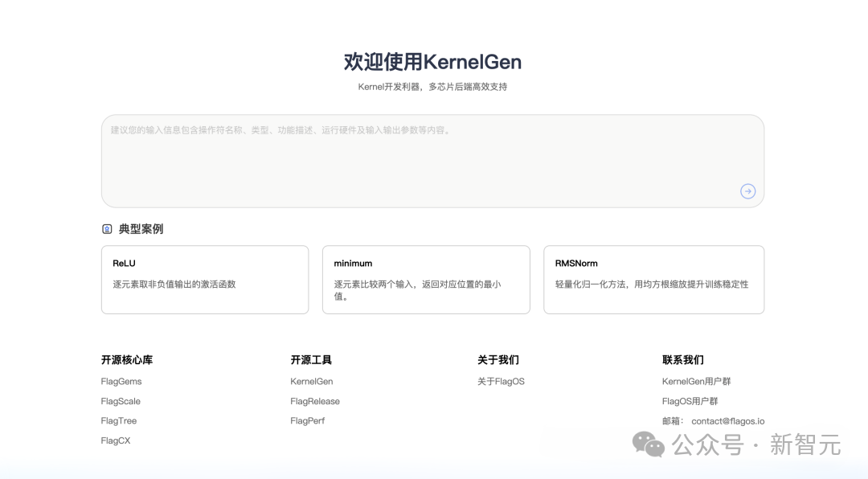The width and height of the screenshot is (868, 479).
Task: Focus the operator description input field
Action: tap(433, 162)
